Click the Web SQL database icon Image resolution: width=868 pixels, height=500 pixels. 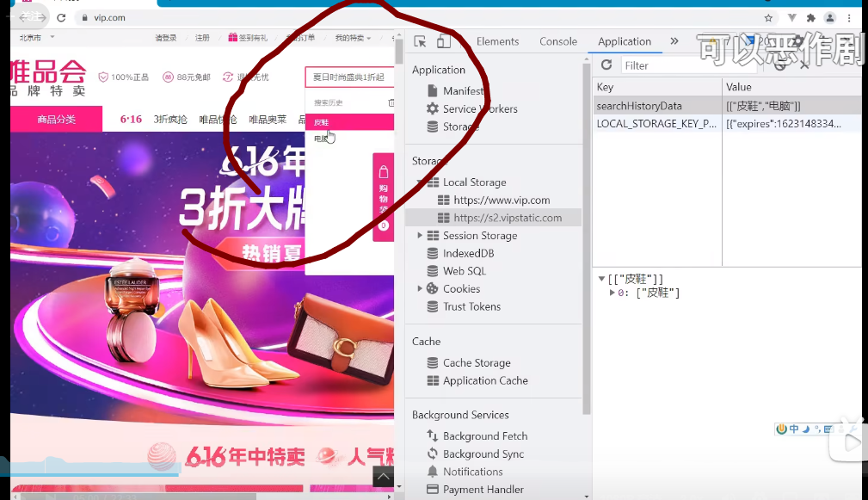(433, 271)
